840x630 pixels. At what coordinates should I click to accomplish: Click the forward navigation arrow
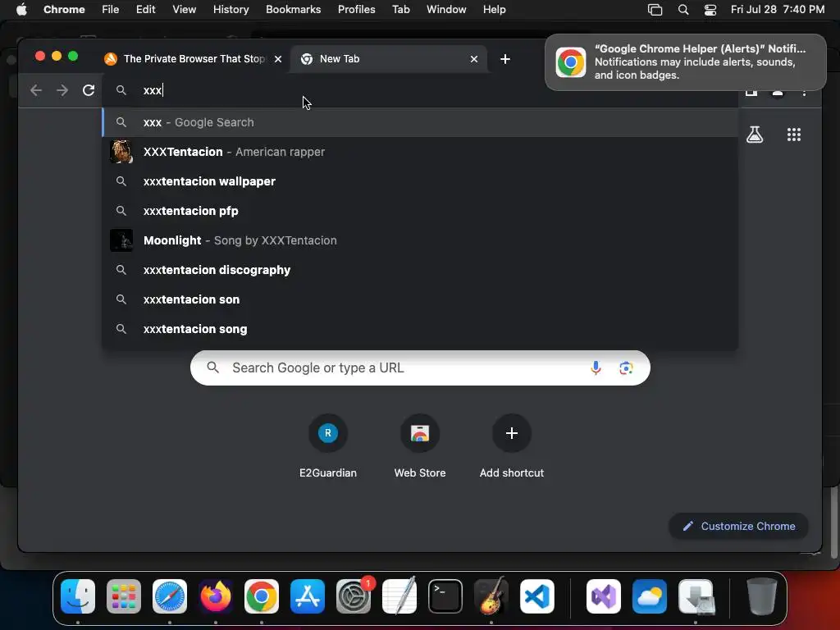62,90
